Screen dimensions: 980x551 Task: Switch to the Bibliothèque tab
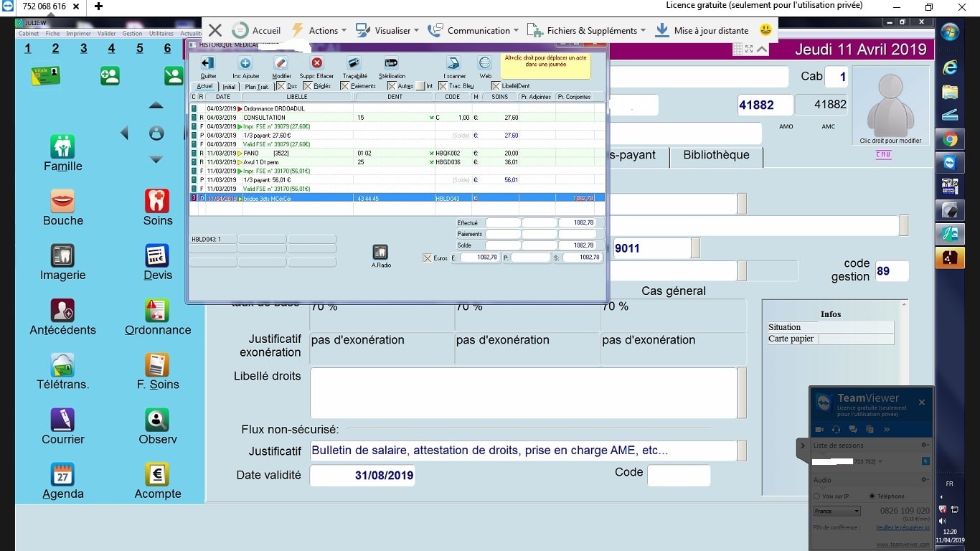tap(715, 156)
